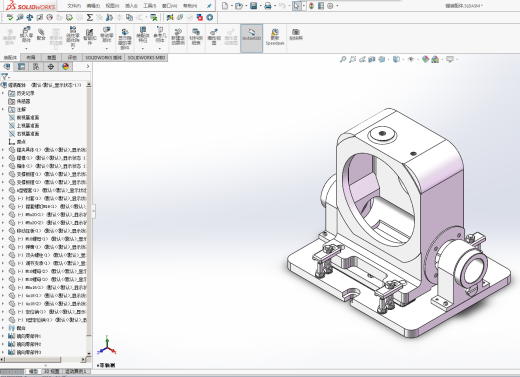Open the DisplayManager color-ball tab icon
This screenshot has height=377, width=520.
65,67
